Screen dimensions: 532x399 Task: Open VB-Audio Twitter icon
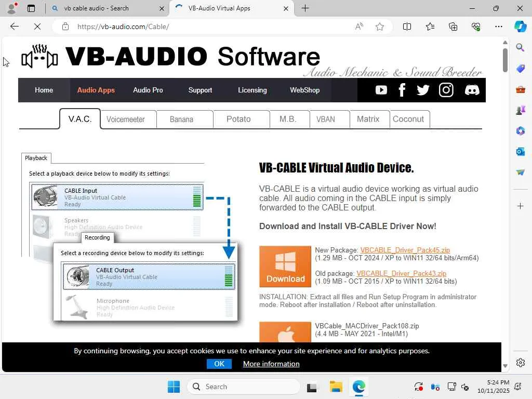pos(423,90)
